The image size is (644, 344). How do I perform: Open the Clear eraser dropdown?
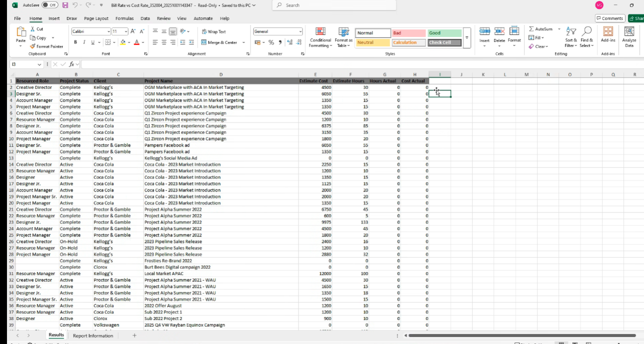pyautogui.click(x=538, y=46)
